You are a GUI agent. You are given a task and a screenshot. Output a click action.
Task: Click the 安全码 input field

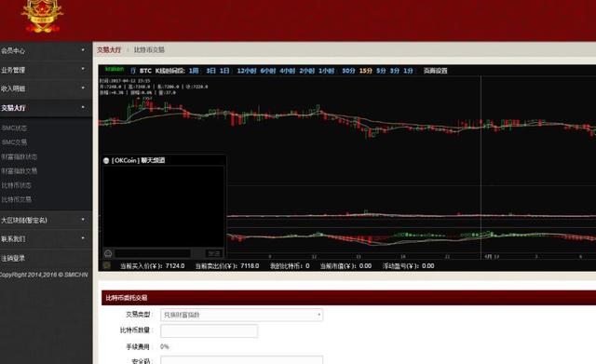pos(242,360)
